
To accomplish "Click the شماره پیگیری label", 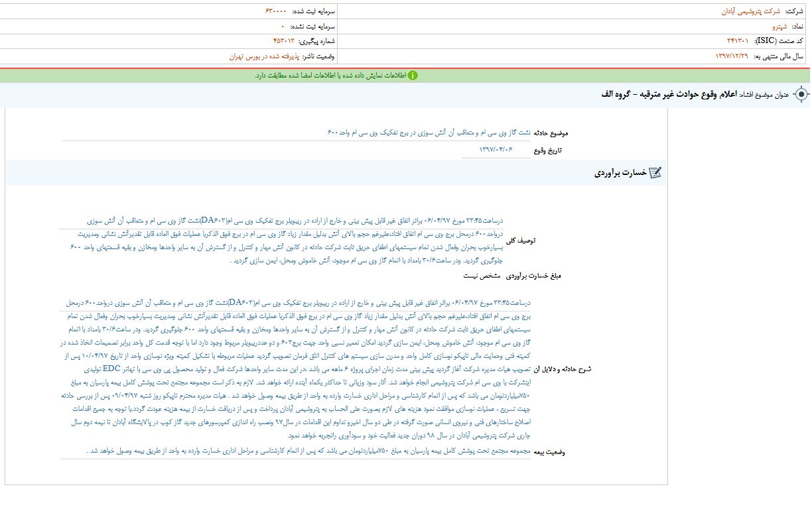I will (318, 41).
